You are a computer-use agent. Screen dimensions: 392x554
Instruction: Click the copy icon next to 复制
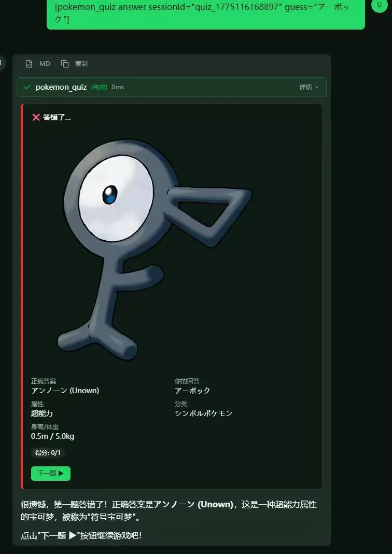point(65,64)
